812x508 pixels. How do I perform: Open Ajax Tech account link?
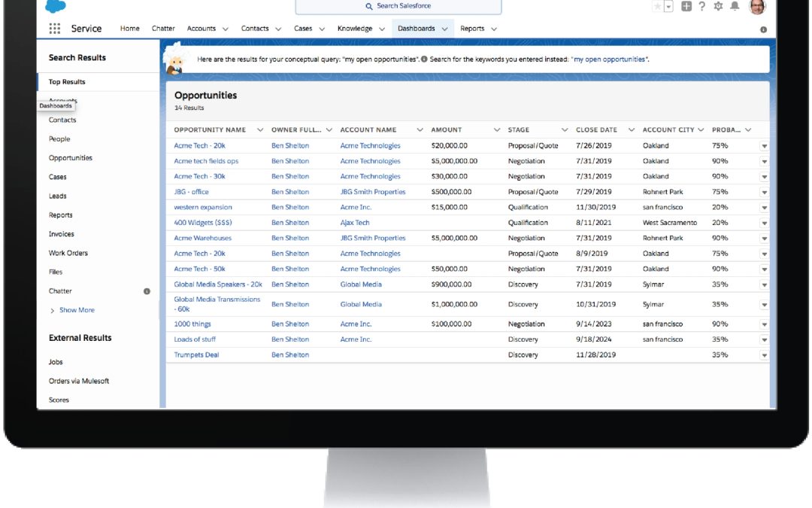355,222
